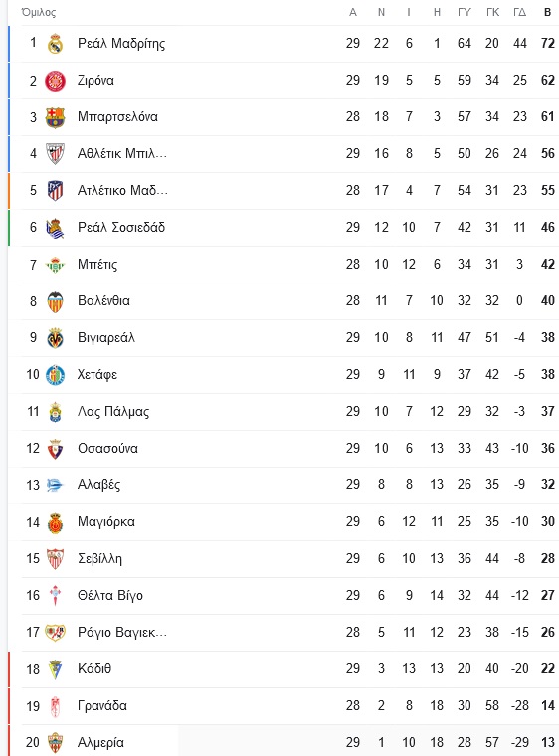Click the Real Sociedad crest icon
Screen dimensions: 559x756
(55, 228)
